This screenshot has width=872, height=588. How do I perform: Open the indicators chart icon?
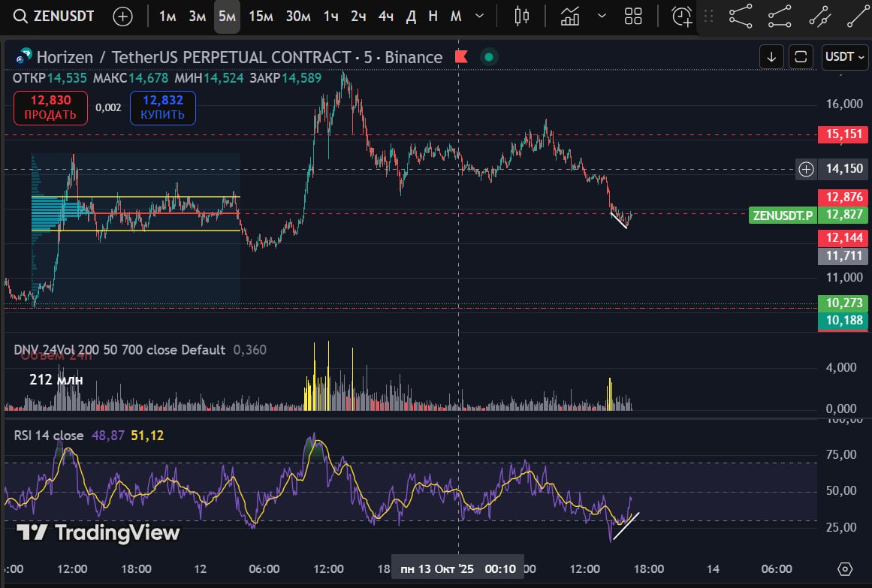[570, 17]
